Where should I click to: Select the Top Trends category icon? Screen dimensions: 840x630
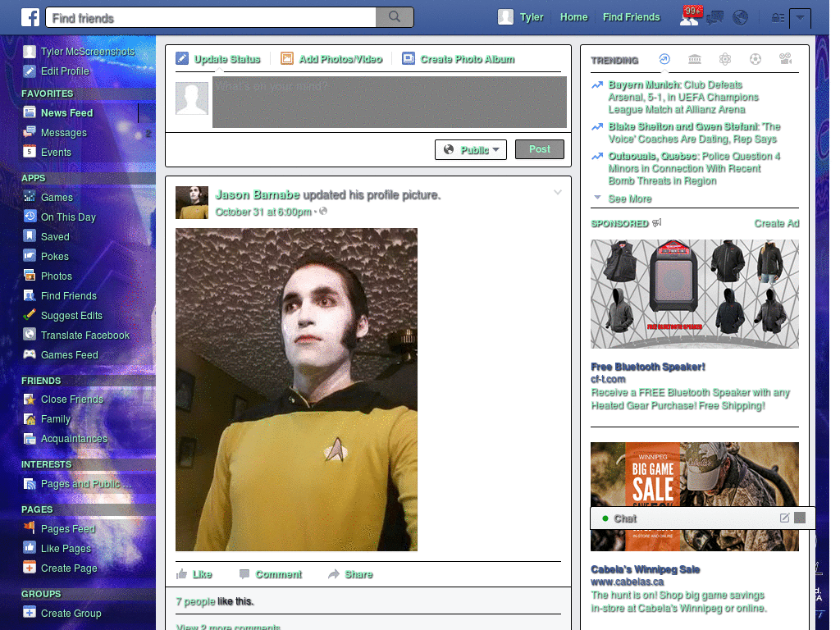point(664,59)
